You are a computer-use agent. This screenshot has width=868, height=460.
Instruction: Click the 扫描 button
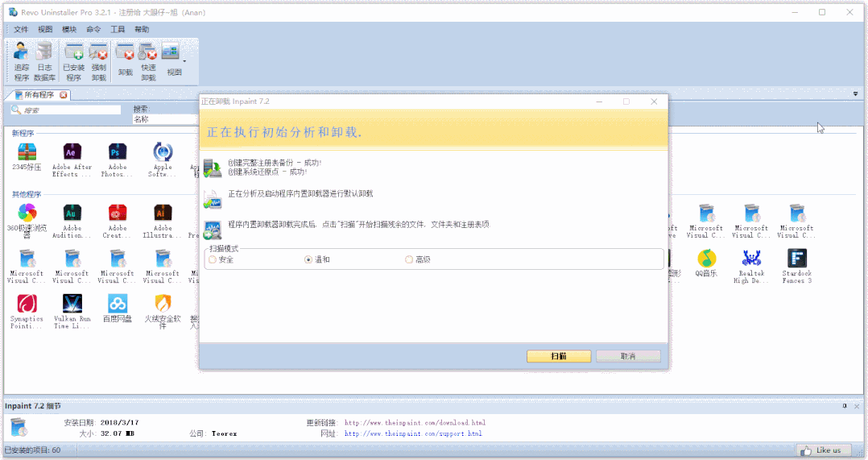click(x=559, y=356)
